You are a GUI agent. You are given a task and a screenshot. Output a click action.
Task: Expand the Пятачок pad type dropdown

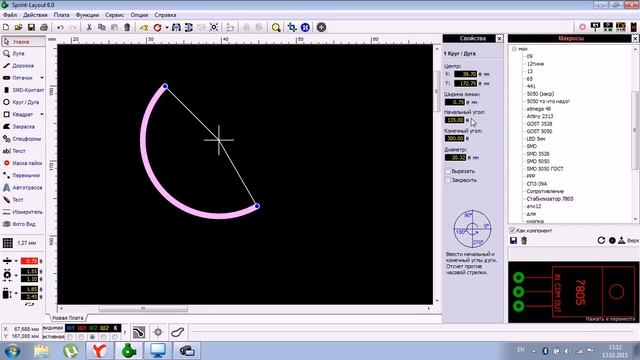[42, 78]
